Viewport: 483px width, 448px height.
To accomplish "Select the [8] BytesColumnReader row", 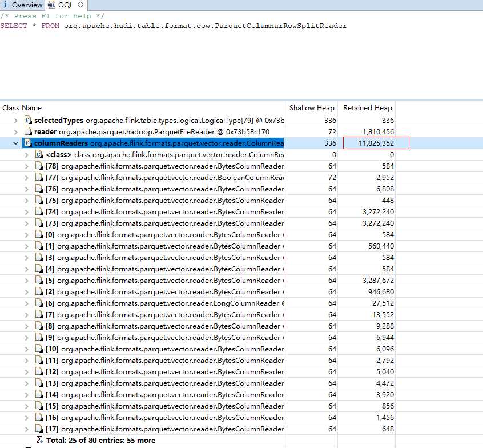I will coord(164,326).
